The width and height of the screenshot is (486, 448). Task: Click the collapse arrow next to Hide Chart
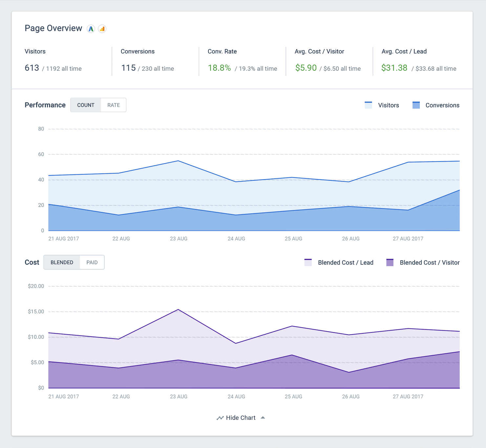pyautogui.click(x=263, y=417)
